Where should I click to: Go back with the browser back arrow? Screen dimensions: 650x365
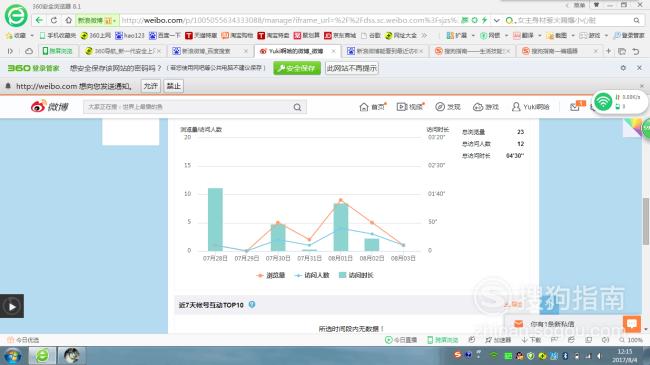(x=39, y=20)
